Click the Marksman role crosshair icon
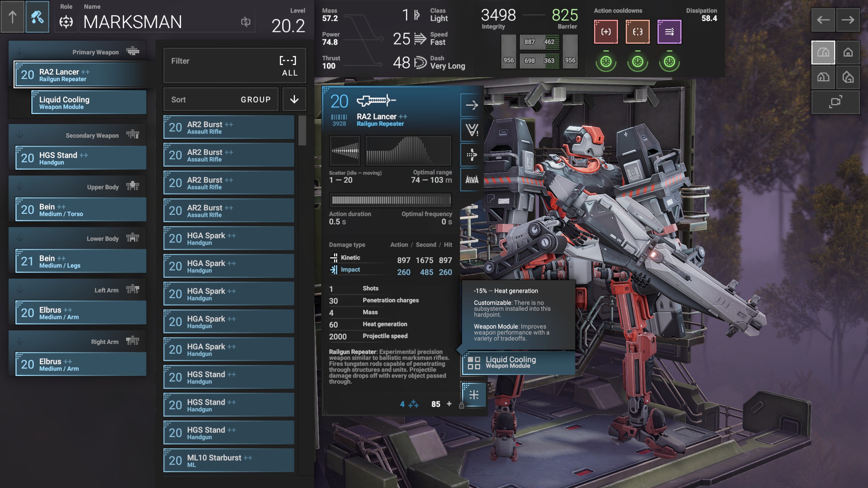Image resolution: width=868 pixels, height=488 pixels. pyautogui.click(x=66, y=22)
